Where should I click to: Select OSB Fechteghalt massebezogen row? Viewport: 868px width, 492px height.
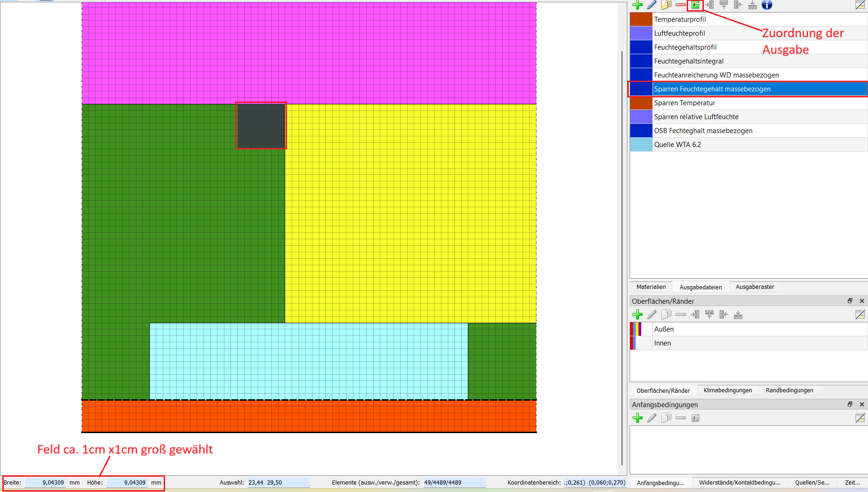coord(748,131)
